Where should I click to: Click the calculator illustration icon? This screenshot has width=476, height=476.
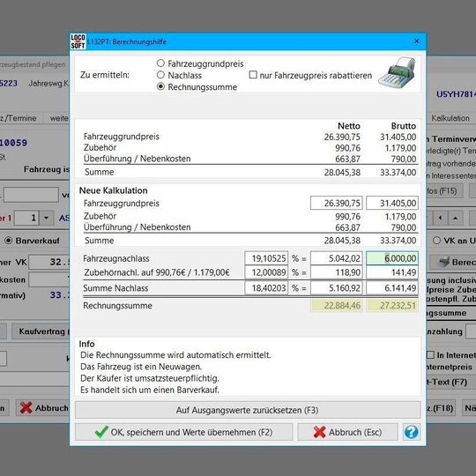click(397, 73)
